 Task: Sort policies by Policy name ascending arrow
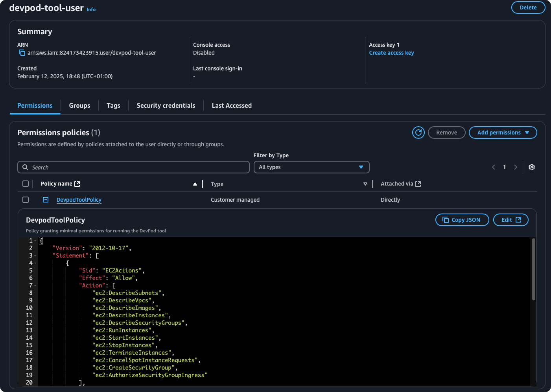[x=195, y=184]
